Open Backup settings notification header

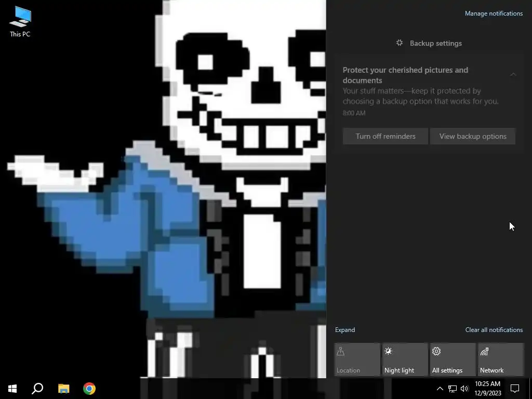click(429, 43)
